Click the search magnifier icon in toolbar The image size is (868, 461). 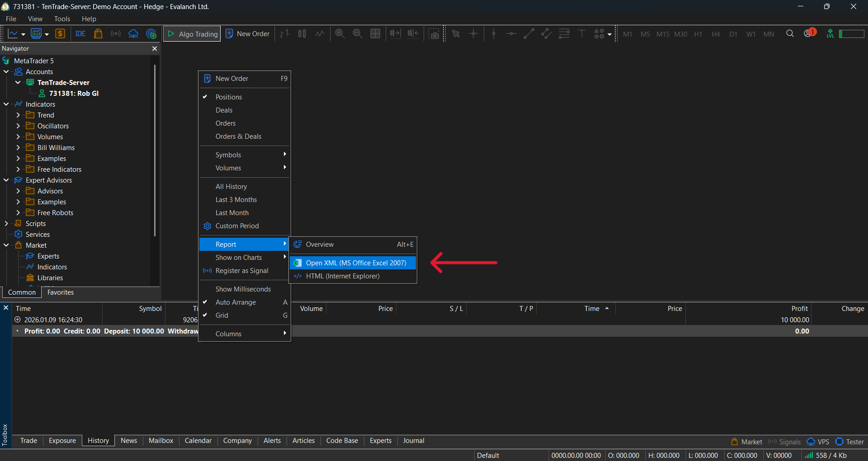coord(790,33)
